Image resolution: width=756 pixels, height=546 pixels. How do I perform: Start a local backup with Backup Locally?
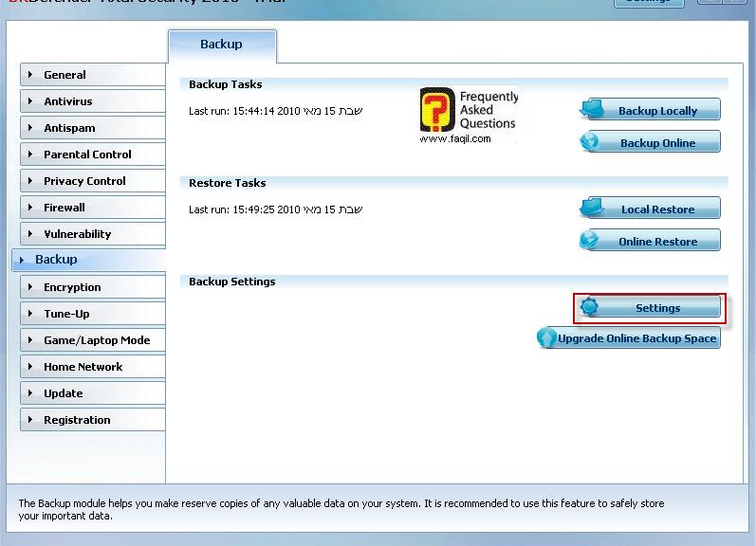(x=650, y=109)
